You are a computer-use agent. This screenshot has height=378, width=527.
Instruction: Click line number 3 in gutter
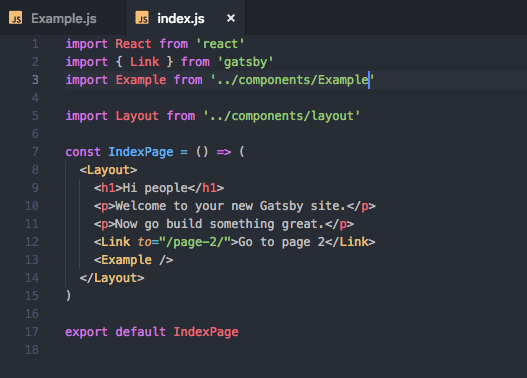[x=35, y=80]
